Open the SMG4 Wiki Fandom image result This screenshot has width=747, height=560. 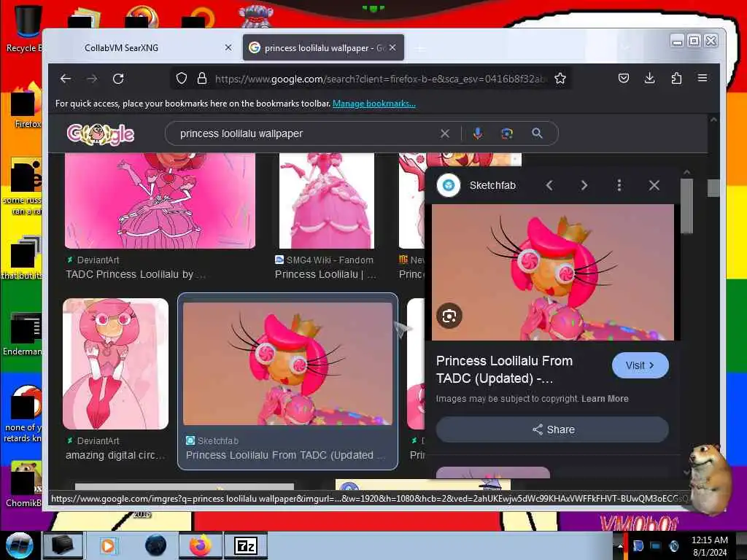coord(327,201)
